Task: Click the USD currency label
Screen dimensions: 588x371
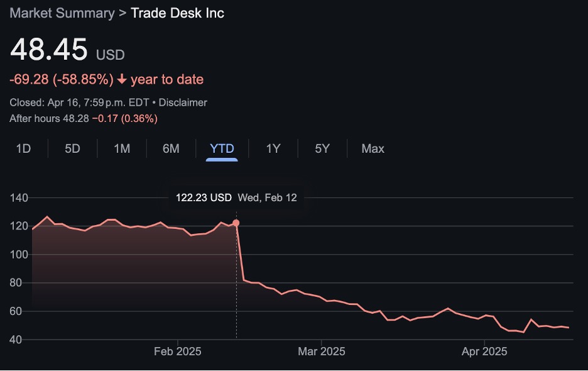Action: coord(111,55)
